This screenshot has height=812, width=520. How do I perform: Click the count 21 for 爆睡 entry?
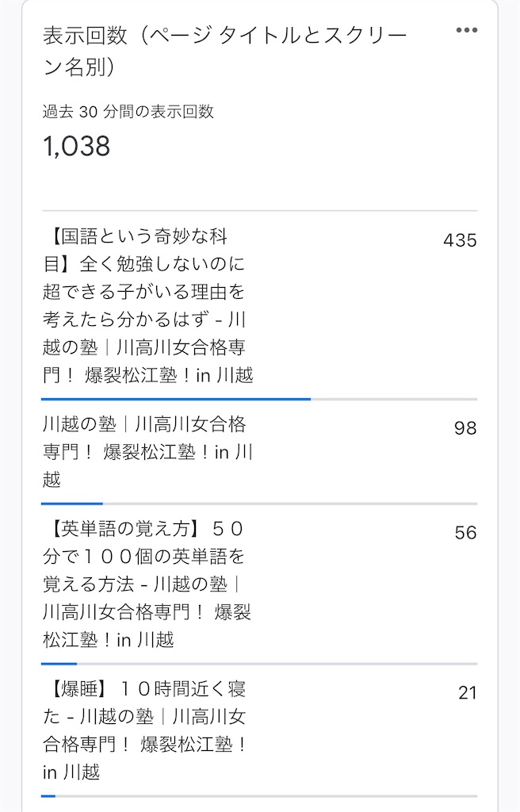coord(468,692)
